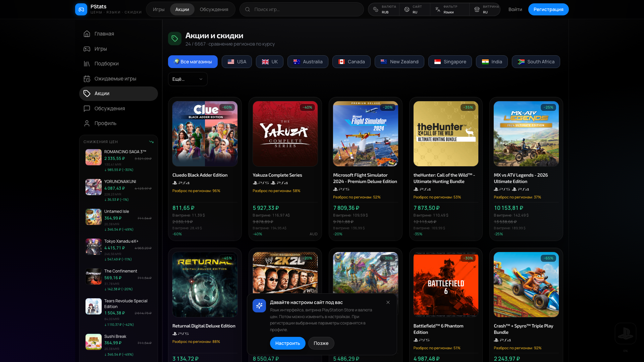Open Returnal Digital Deluxe Edition cover
This screenshot has height=362, width=644.
205,285
